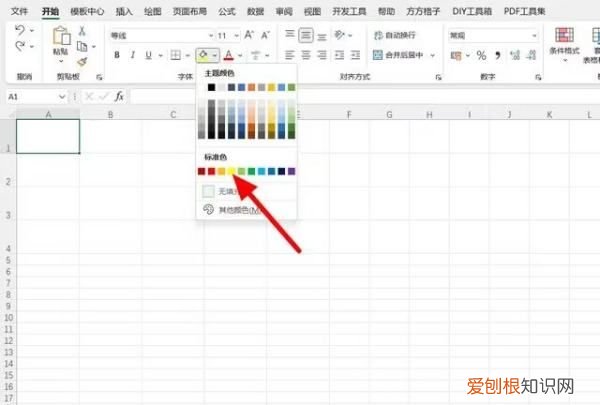Click the decrease indent icon

click(339, 55)
